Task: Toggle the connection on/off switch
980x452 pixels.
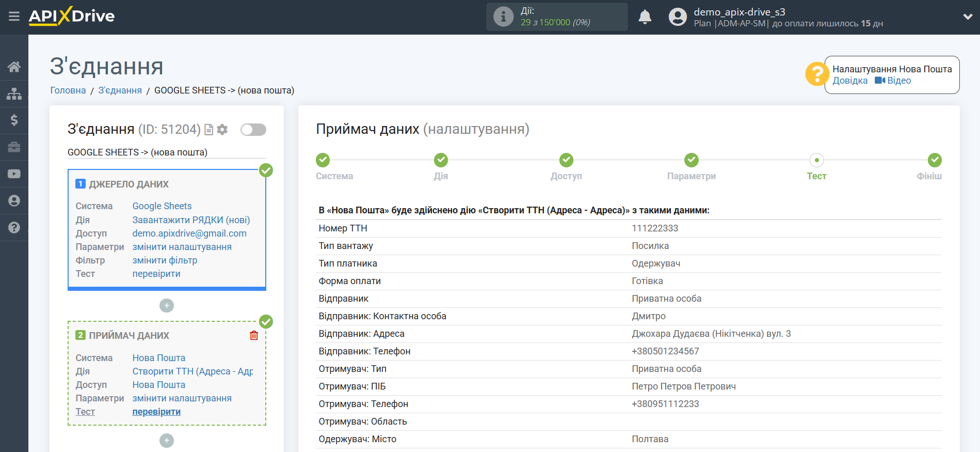Action: tap(253, 130)
